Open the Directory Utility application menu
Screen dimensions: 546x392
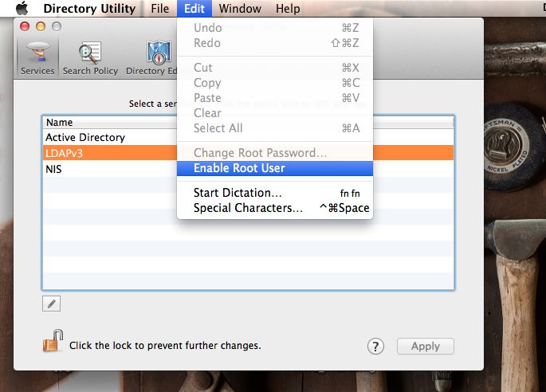89,8
